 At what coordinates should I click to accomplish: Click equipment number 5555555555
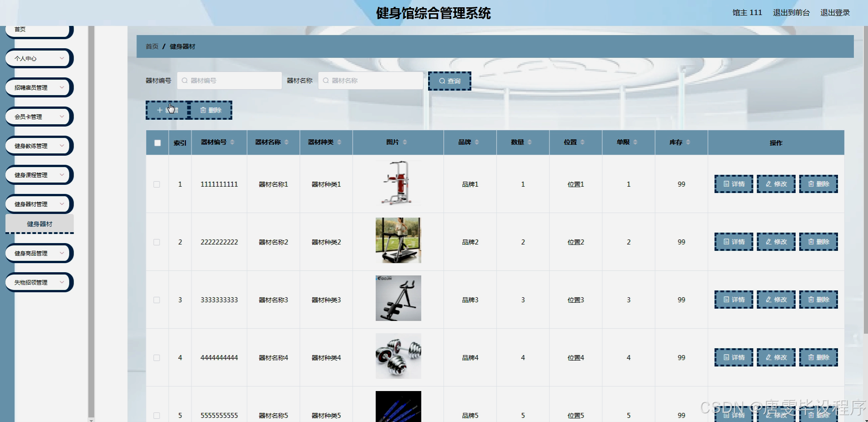[x=219, y=416]
